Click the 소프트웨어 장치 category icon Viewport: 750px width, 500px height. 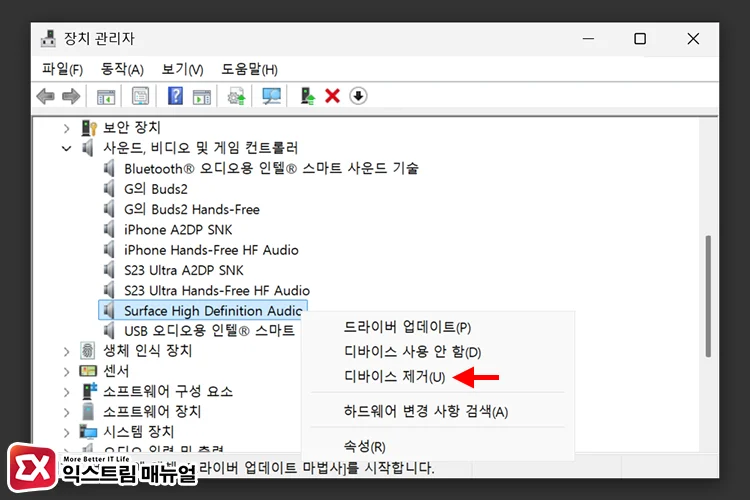[x=88, y=411]
